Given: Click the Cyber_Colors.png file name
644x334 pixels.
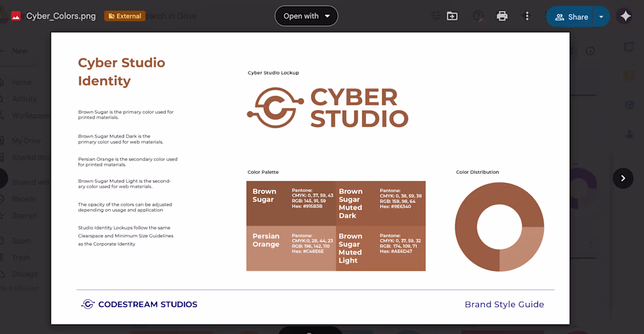Looking at the screenshot, I should [61, 16].
